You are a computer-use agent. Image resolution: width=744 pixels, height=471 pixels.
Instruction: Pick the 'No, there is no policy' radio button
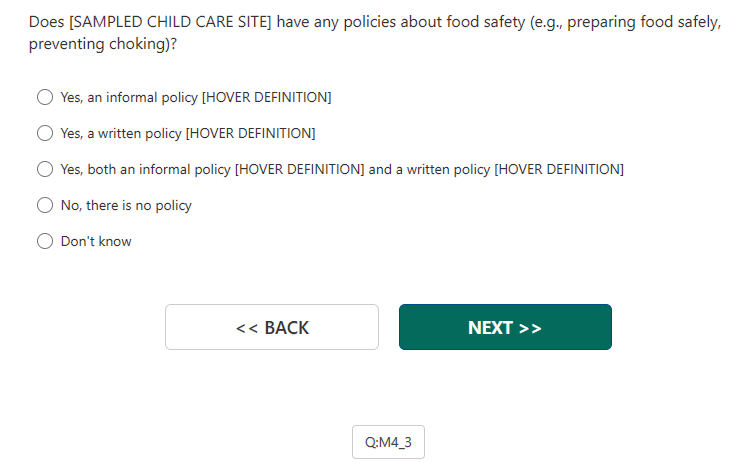(x=45, y=205)
